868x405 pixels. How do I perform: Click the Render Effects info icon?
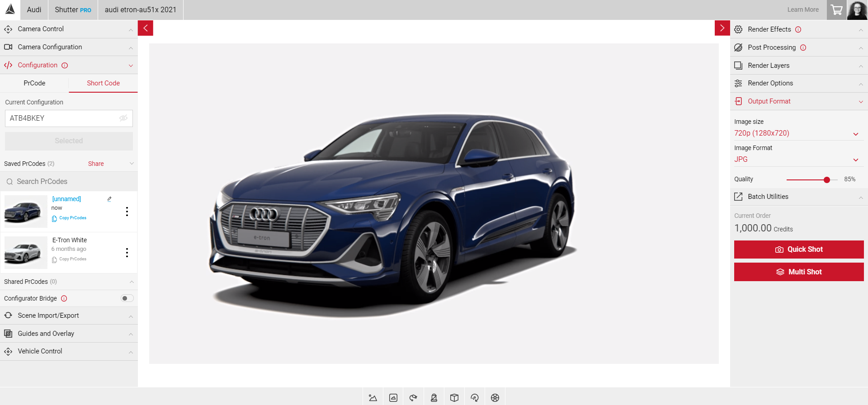click(x=798, y=29)
